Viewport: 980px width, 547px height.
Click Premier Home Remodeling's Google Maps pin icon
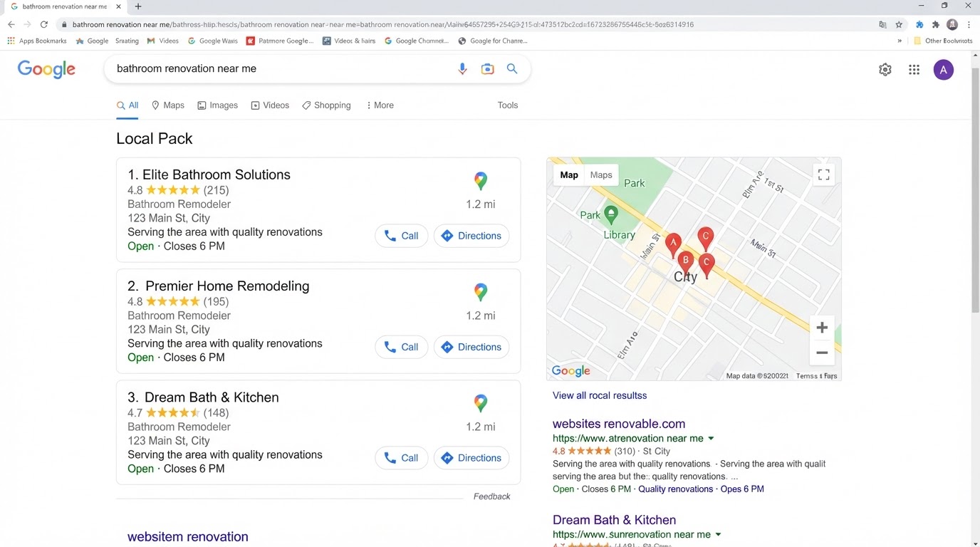click(x=481, y=292)
